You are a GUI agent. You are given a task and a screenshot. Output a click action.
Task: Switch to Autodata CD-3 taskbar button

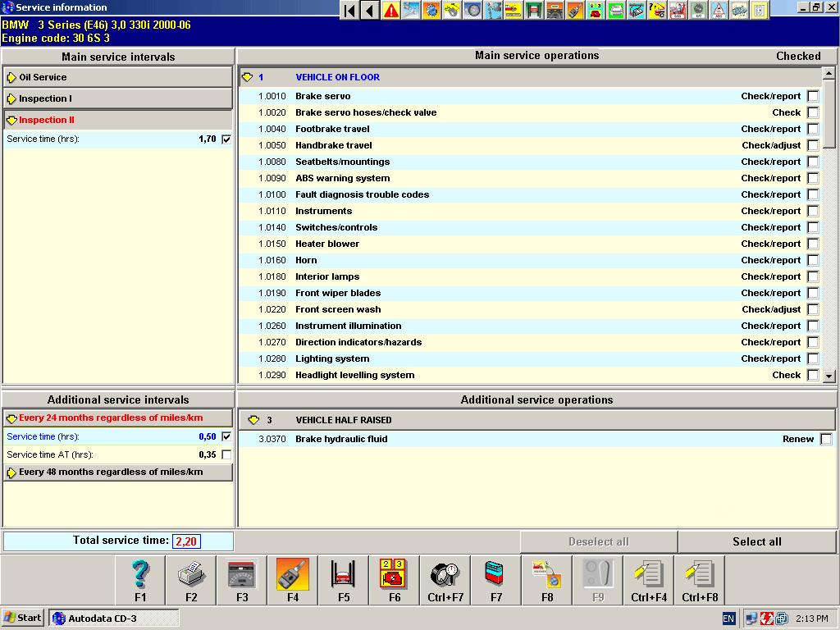113,619
